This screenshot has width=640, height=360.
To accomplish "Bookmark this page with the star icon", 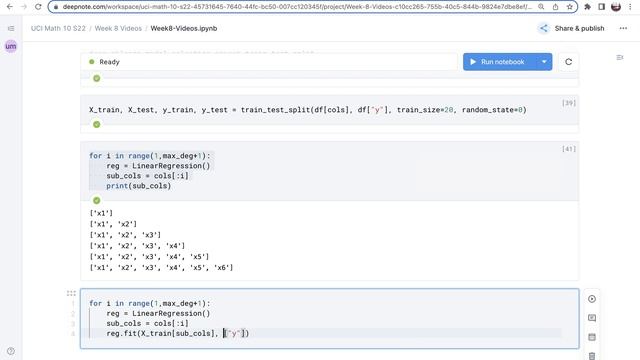I will [x=569, y=7].
